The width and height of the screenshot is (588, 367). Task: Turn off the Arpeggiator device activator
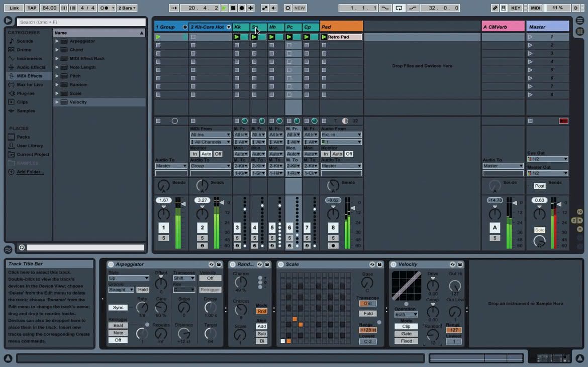[x=111, y=265]
